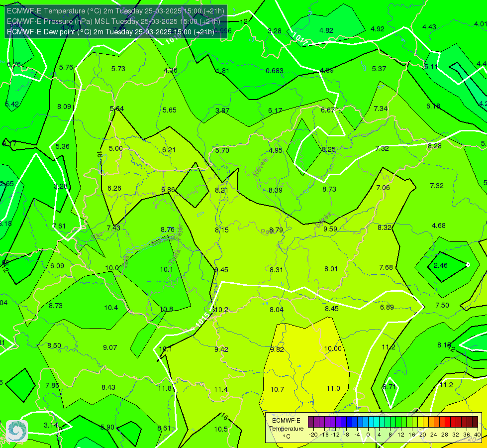
Task: Click the dew point value 4.36
Action: [x=171, y=70]
